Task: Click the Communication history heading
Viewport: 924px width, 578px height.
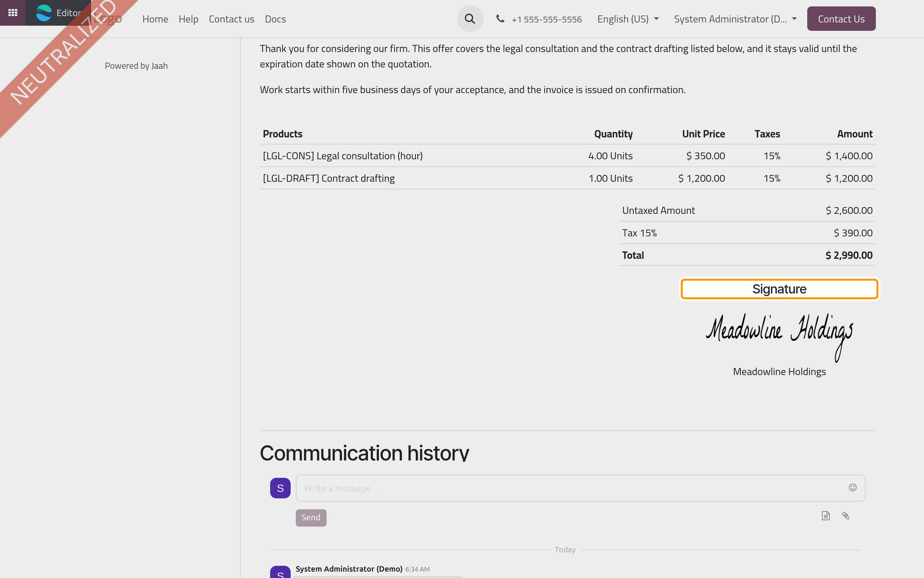Action: pos(364,453)
